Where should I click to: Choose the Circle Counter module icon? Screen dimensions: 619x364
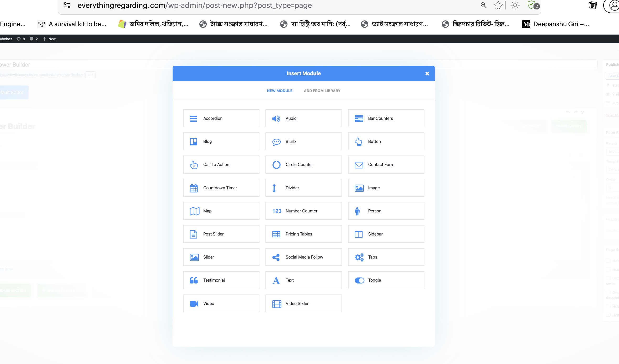click(x=276, y=165)
